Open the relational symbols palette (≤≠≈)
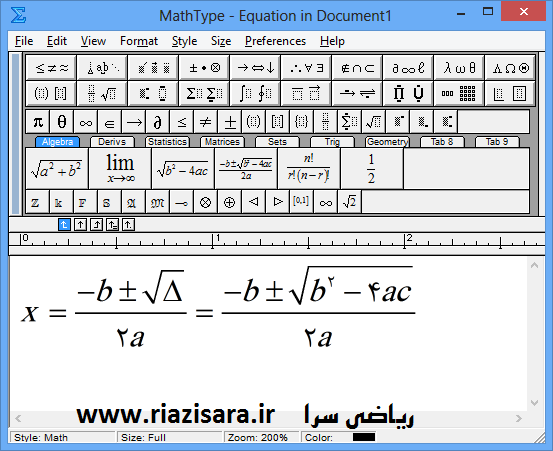This screenshot has height=451, width=553. tap(51, 67)
